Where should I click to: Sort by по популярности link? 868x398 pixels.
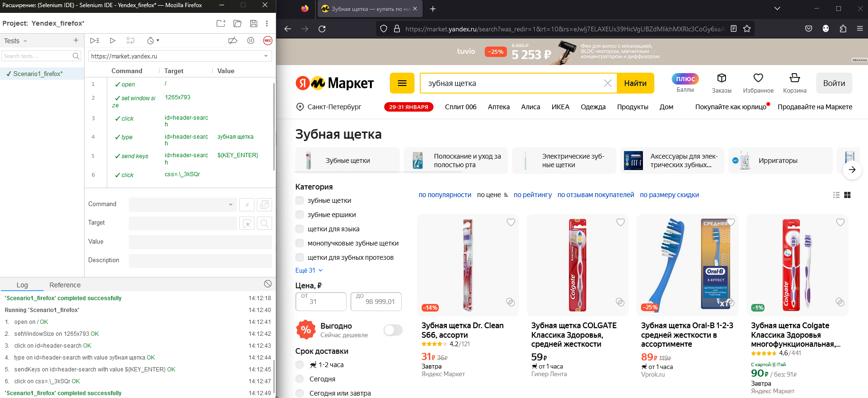coord(445,195)
